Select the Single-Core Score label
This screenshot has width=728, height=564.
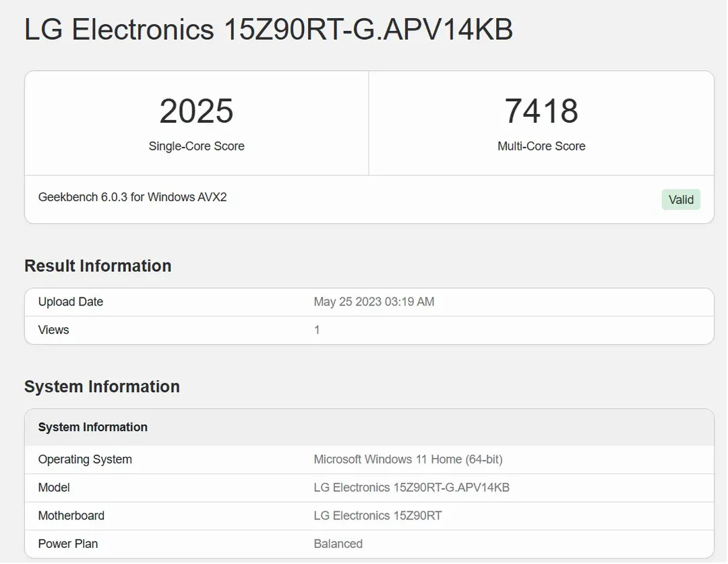196,146
